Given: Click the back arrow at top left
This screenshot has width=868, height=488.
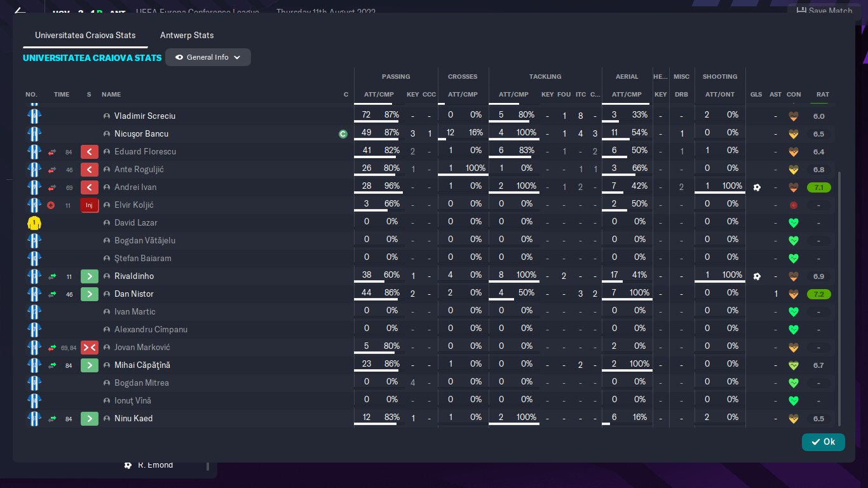Looking at the screenshot, I should click(x=20, y=11).
